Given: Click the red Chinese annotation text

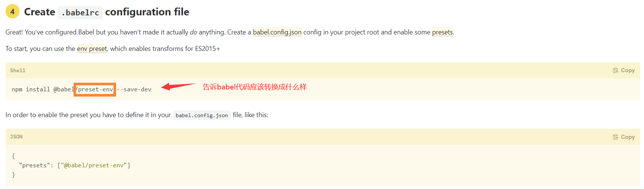Looking at the screenshot, I should 255,87.
